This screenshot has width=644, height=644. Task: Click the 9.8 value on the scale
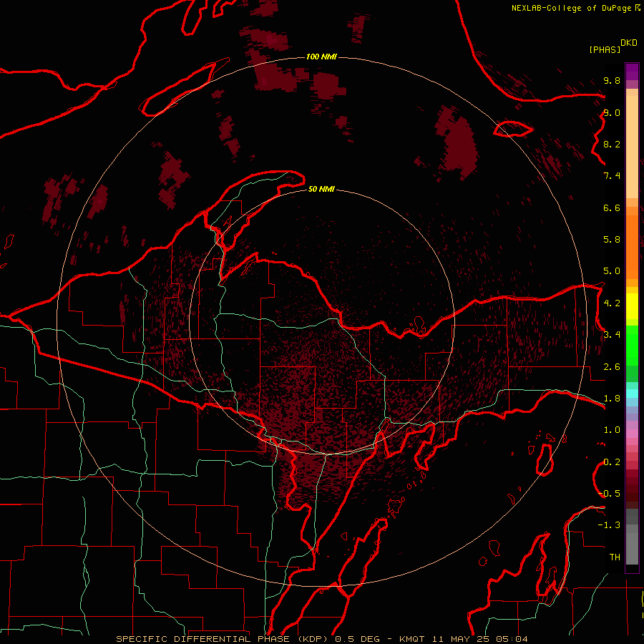click(612, 80)
